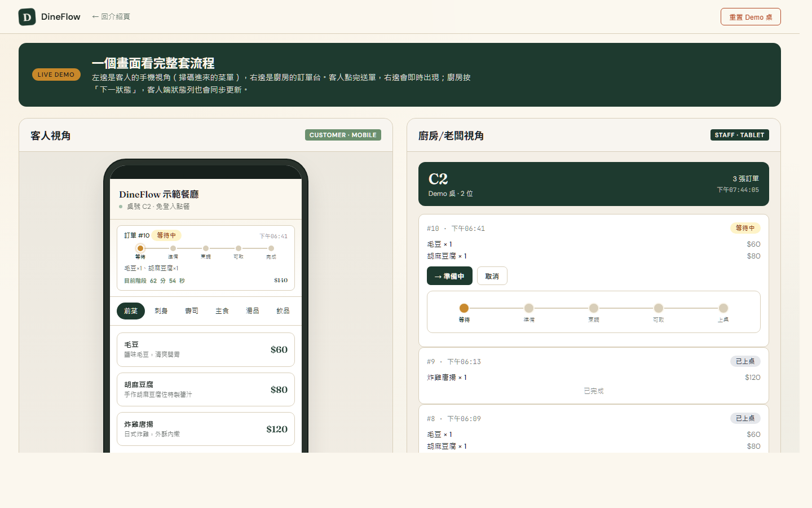Click the 重置 Demo 桌 button
Image resolution: width=812 pixels, height=508 pixels.
751,16
